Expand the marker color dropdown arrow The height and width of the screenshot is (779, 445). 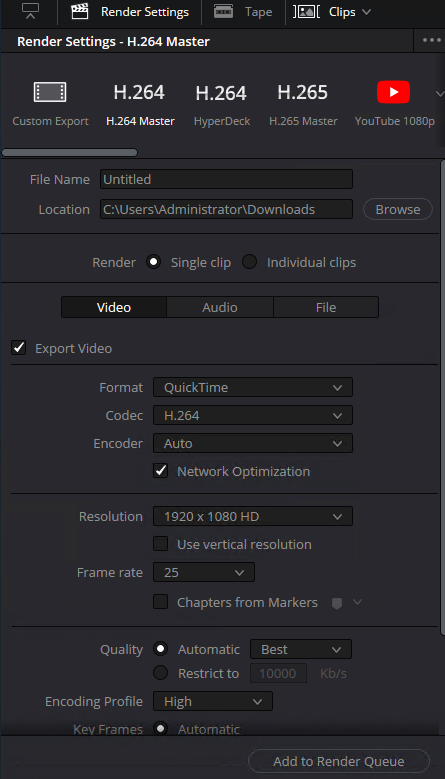click(357, 602)
